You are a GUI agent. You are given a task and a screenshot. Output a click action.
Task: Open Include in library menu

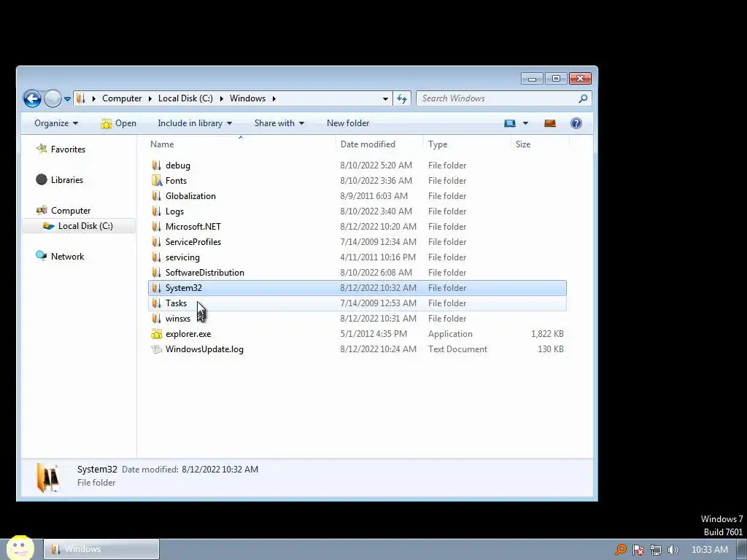click(x=195, y=123)
